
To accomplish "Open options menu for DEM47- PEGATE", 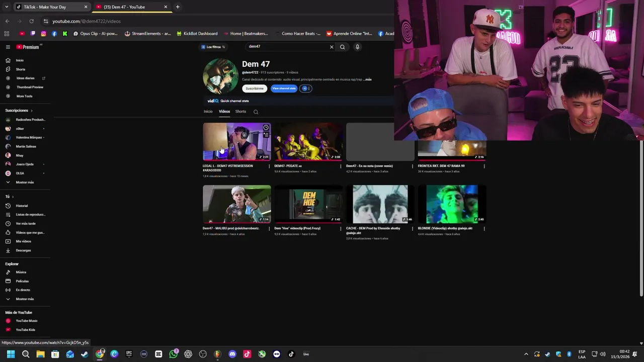I will coord(341,166).
